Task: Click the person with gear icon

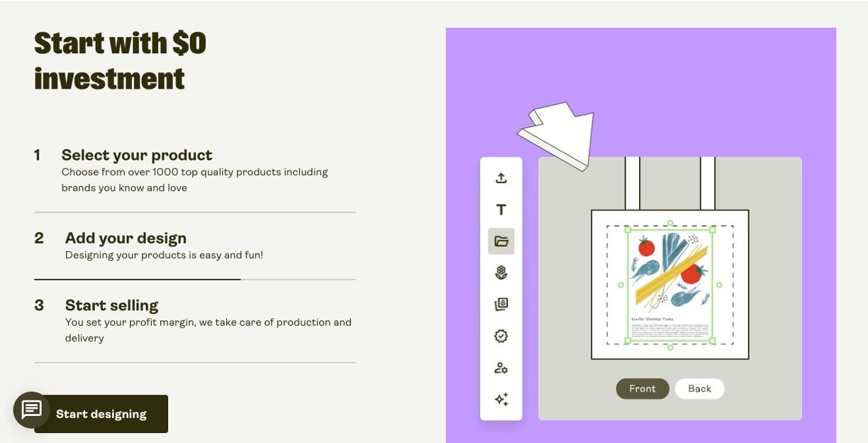Action: (x=501, y=368)
